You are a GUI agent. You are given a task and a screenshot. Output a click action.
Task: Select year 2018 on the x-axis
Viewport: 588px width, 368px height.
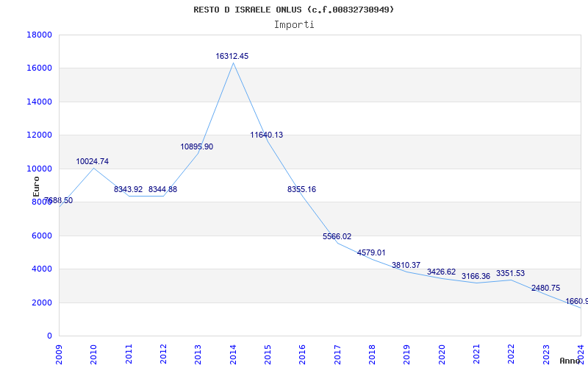pos(372,355)
